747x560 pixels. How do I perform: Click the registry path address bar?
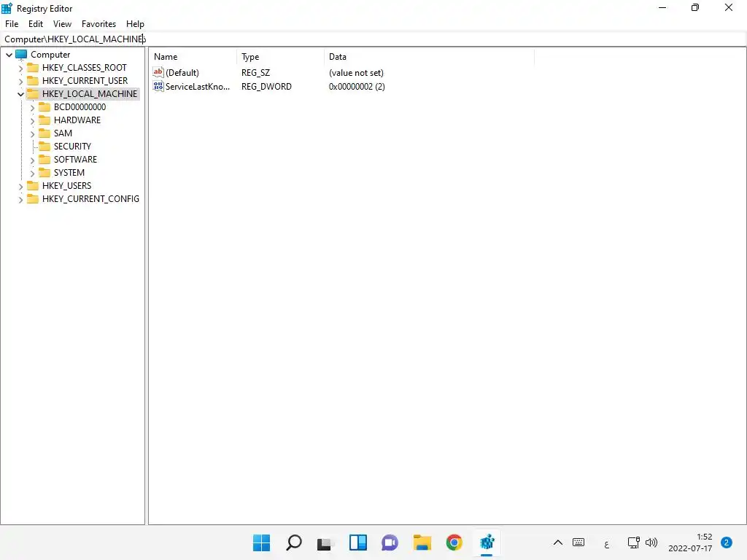[373, 39]
